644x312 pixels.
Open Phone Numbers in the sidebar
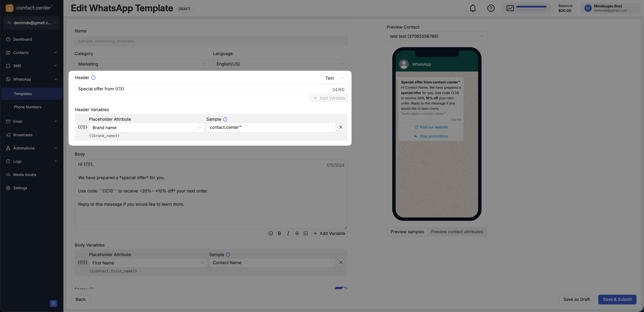coord(28,107)
